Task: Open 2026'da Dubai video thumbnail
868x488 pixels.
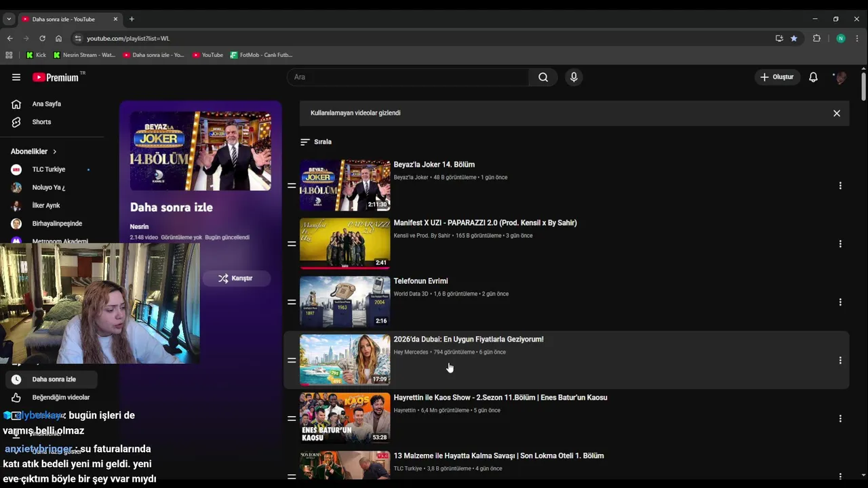Action: [344, 361]
